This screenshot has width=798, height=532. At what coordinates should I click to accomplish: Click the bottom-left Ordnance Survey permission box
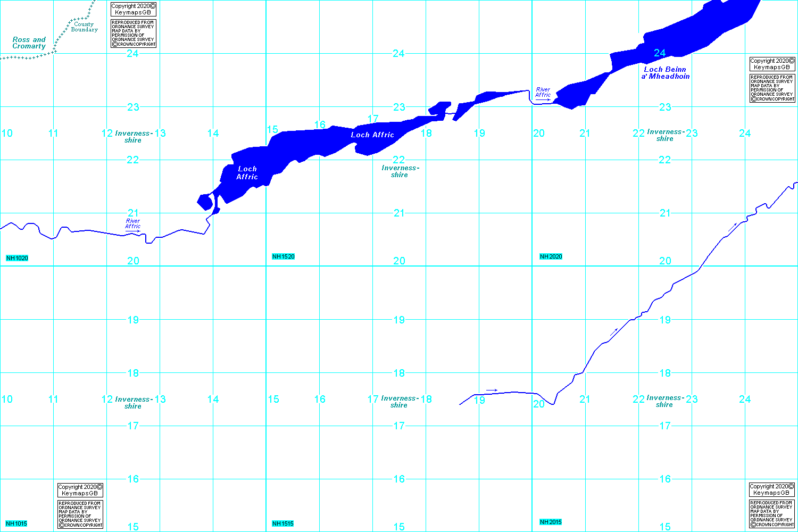80,514
